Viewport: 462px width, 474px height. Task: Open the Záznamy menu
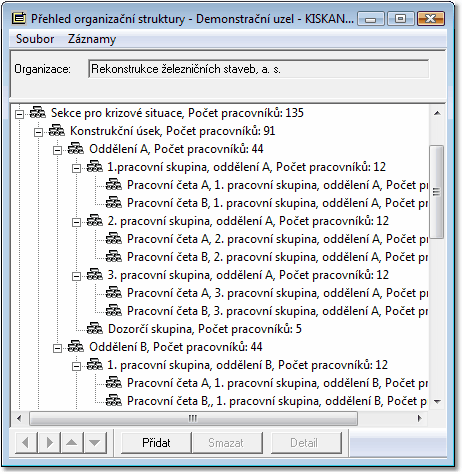92,39
